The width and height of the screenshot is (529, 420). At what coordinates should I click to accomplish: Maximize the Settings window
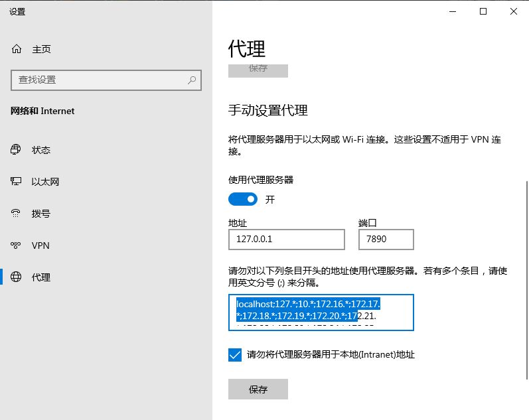coord(483,11)
